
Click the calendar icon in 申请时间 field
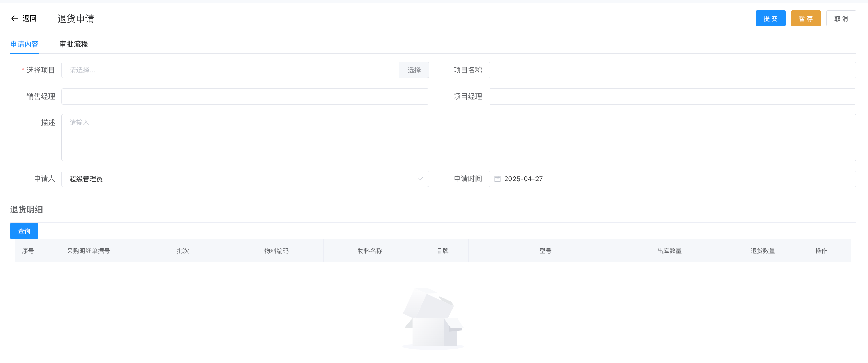pyautogui.click(x=497, y=179)
